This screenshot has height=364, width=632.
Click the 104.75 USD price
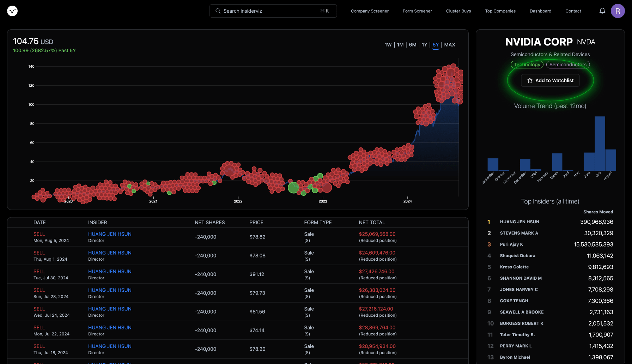coord(33,41)
